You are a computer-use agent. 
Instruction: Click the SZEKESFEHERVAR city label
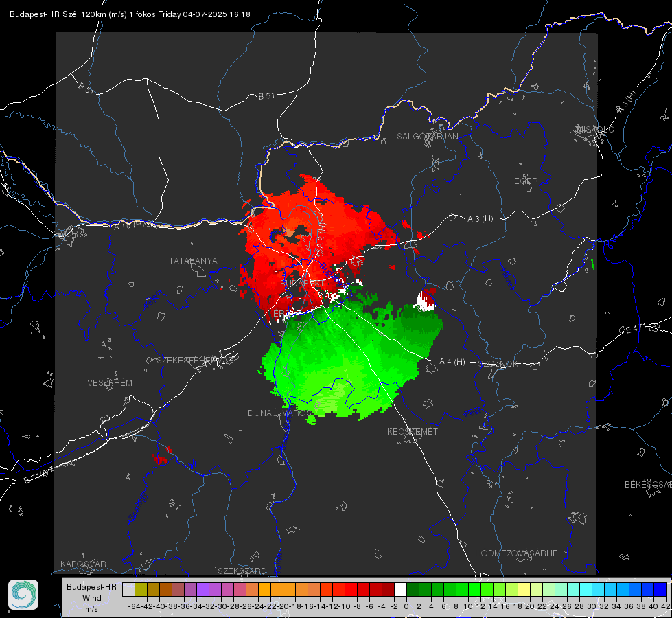point(196,360)
